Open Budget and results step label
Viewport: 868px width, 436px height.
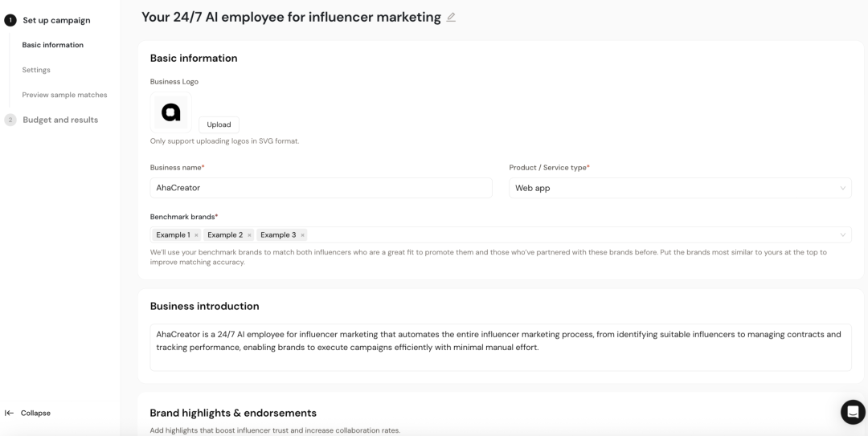pyautogui.click(x=60, y=120)
